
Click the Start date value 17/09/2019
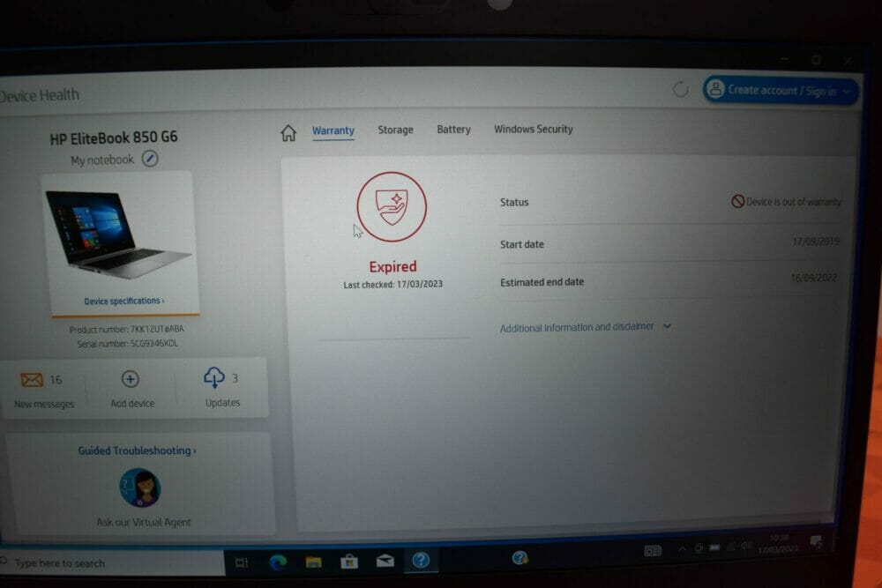pos(816,242)
